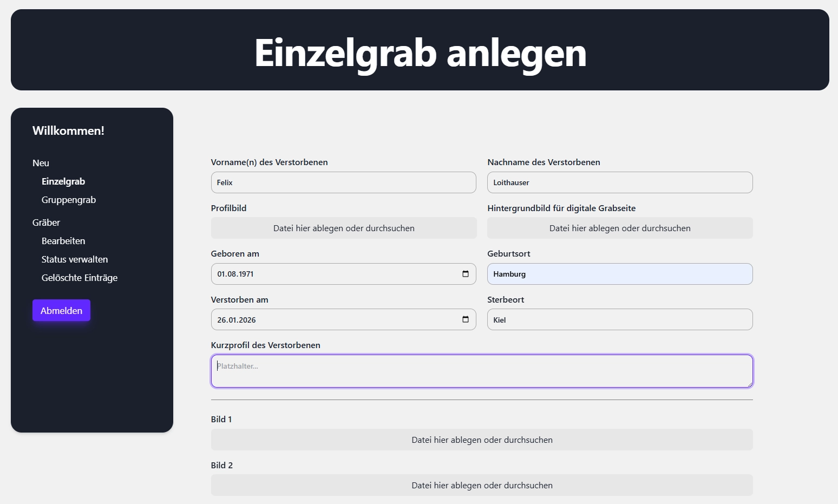The image size is (838, 504).
Task: Click the Nachname des Verstorbenen label
Action: click(x=544, y=162)
